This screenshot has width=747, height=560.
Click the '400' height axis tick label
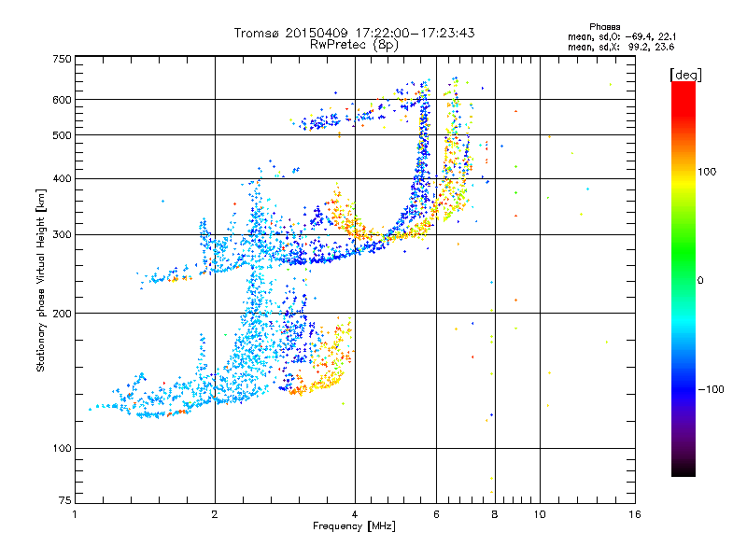coord(63,178)
